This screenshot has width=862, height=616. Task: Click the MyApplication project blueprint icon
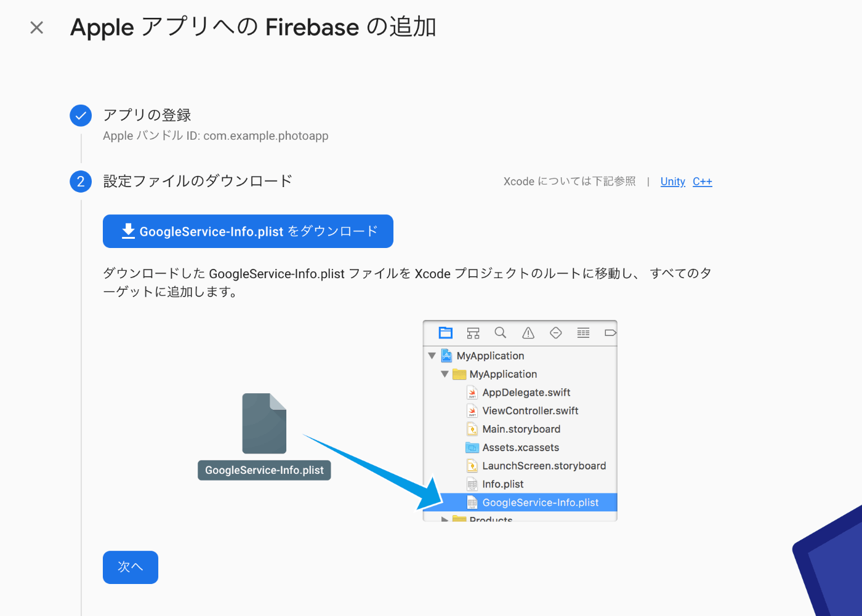tap(447, 356)
